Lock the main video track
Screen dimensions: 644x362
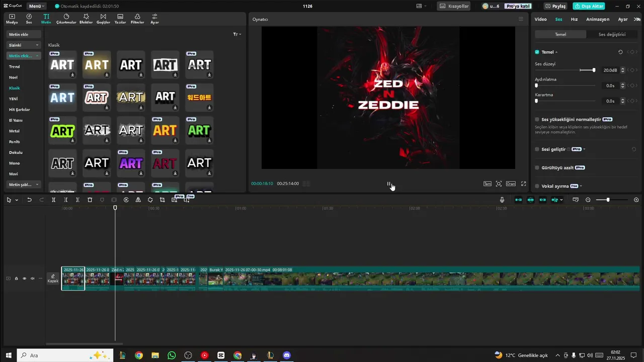pyautogui.click(x=16, y=279)
